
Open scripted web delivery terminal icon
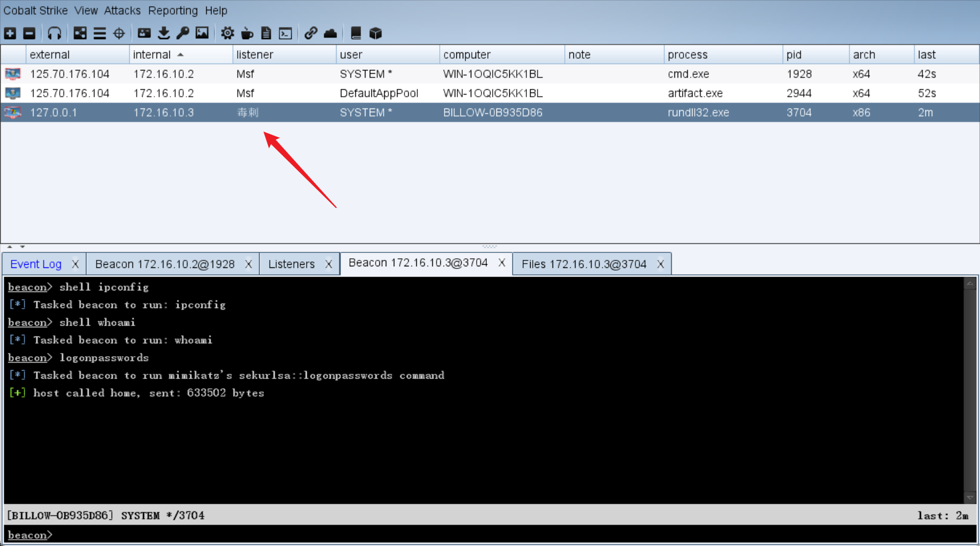click(x=286, y=33)
